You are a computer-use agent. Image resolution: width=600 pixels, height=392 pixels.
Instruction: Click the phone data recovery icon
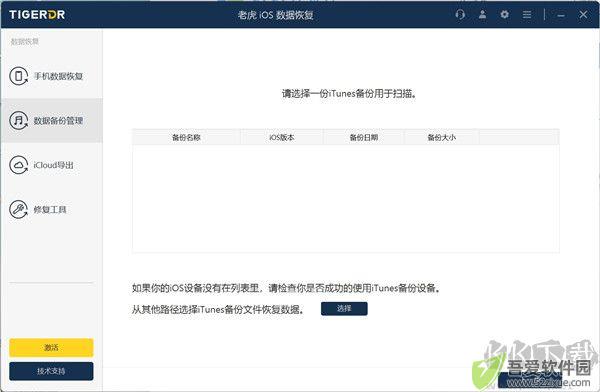point(18,76)
